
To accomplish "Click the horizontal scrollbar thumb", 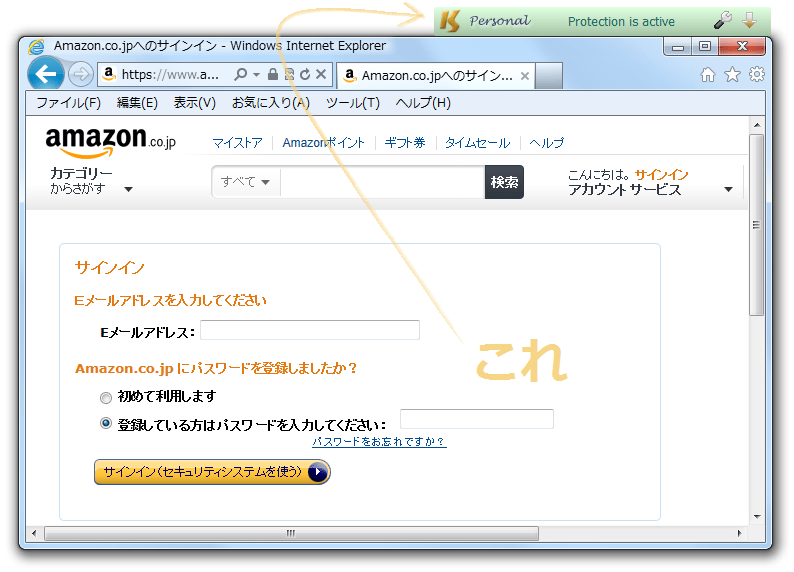I will coord(291,533).
